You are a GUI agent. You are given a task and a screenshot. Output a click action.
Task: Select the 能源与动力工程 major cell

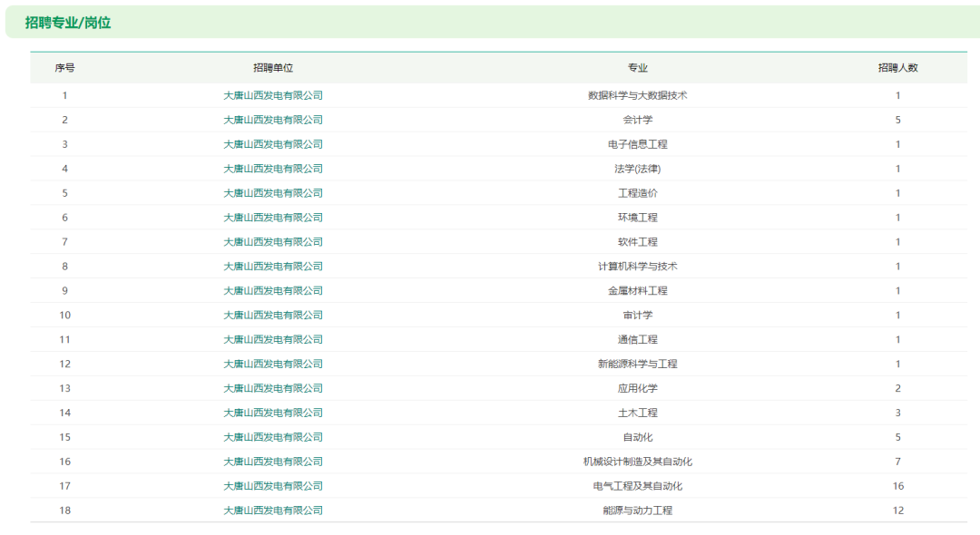point(638,510)
